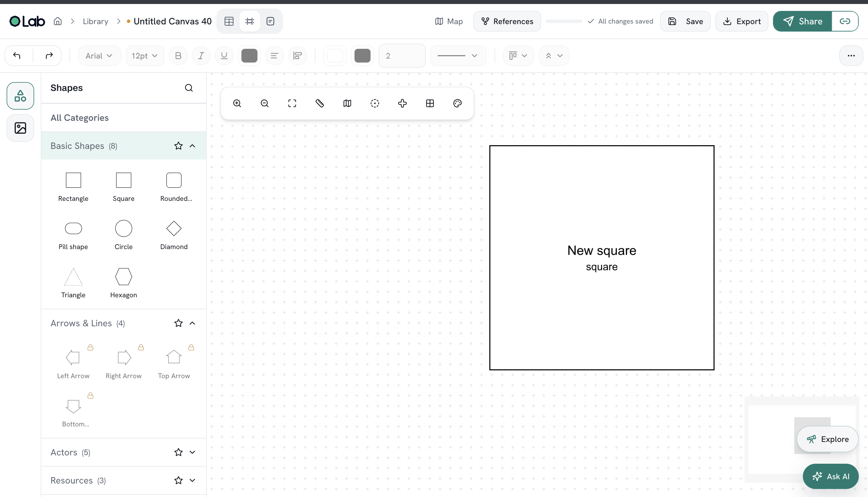Select the locked Left Arrow shape
Image resolution: width=868 pixels, height=497 pixels.
(x=73, y=364)
